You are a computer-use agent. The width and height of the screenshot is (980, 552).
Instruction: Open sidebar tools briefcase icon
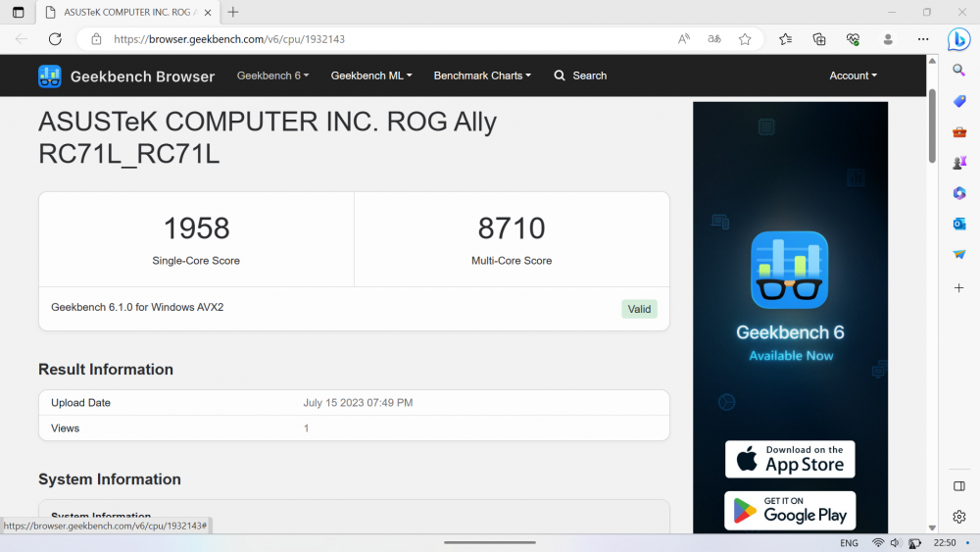click(x=958, y=132)
